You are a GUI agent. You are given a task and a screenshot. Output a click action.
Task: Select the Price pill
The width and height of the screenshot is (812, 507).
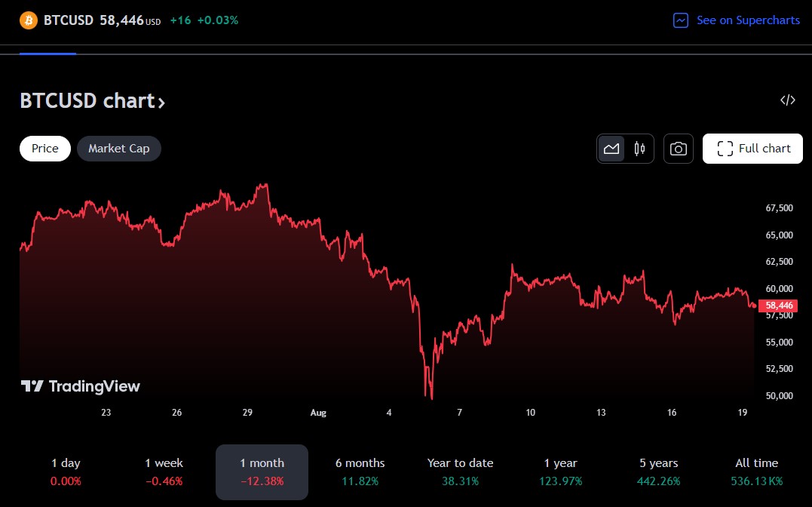45,149
